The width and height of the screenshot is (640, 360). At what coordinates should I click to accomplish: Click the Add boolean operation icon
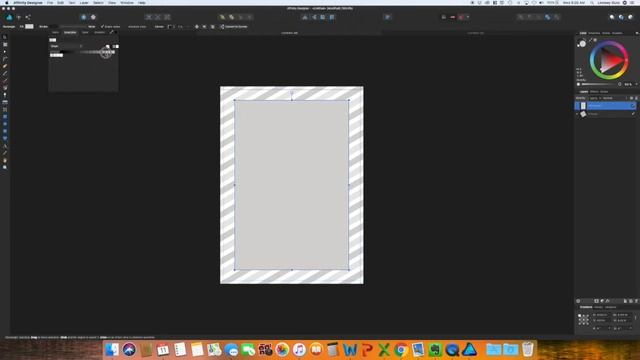pos(520,17)
